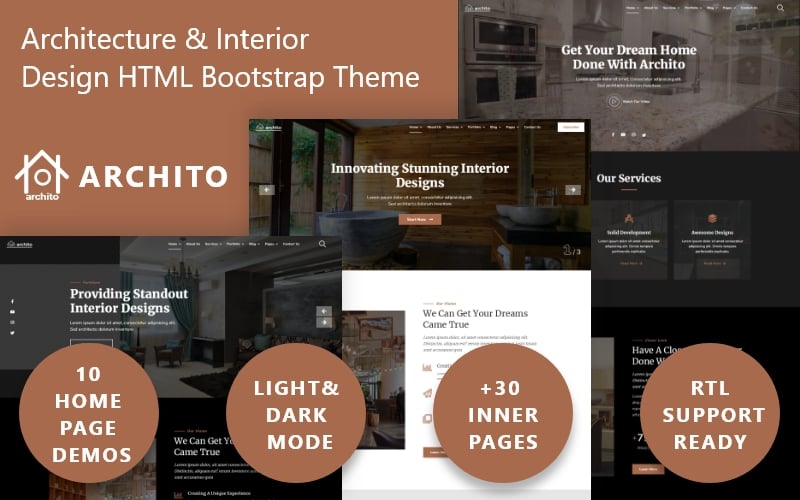Image resolution: width=800 pixels, height=500 pixels.
Task: Expand Blog dropdown in 'Innovating Stunning' navigation
Action: (495, 127)
